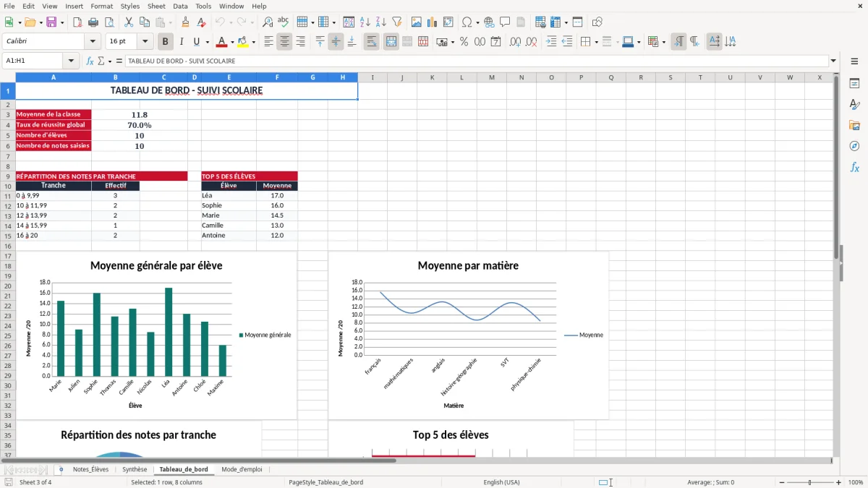The image size is (868, 488).
Task: Open Conditional Formatting dropdown arrow
Action: point(663,42)
